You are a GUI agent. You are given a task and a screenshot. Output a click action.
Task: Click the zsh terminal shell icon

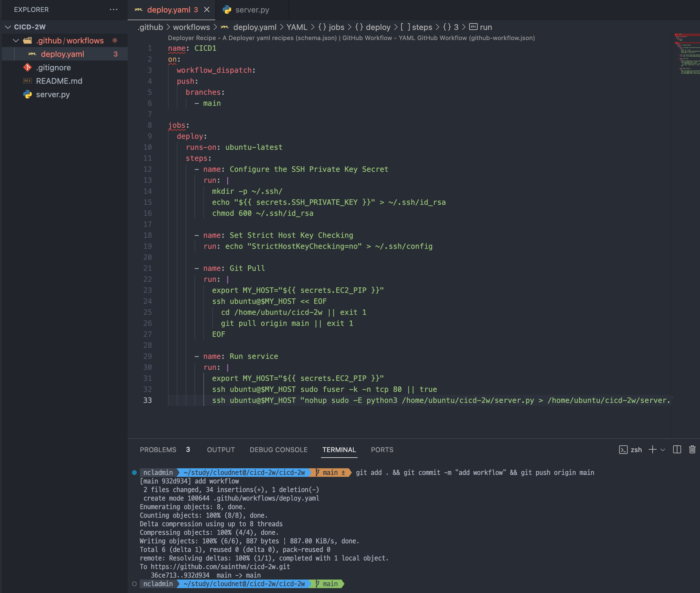(623, 450)
